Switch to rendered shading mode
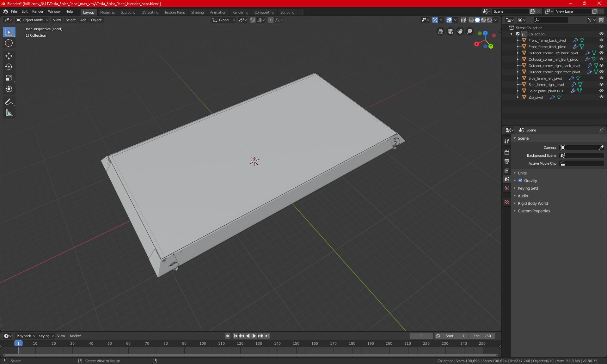 click(x=489, y=20)
